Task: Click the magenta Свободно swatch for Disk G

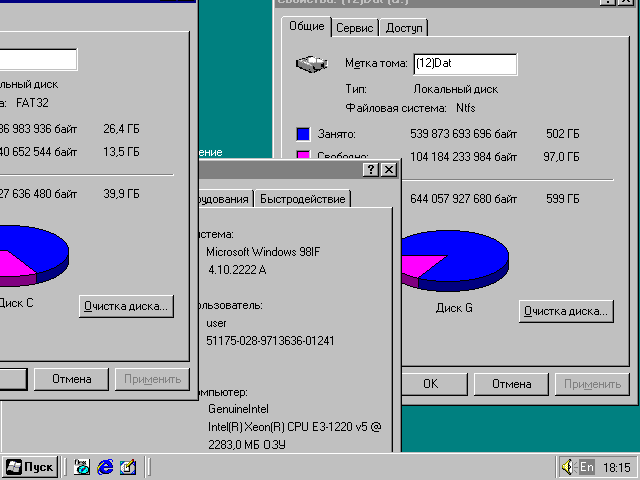Action: click(303, 154)
